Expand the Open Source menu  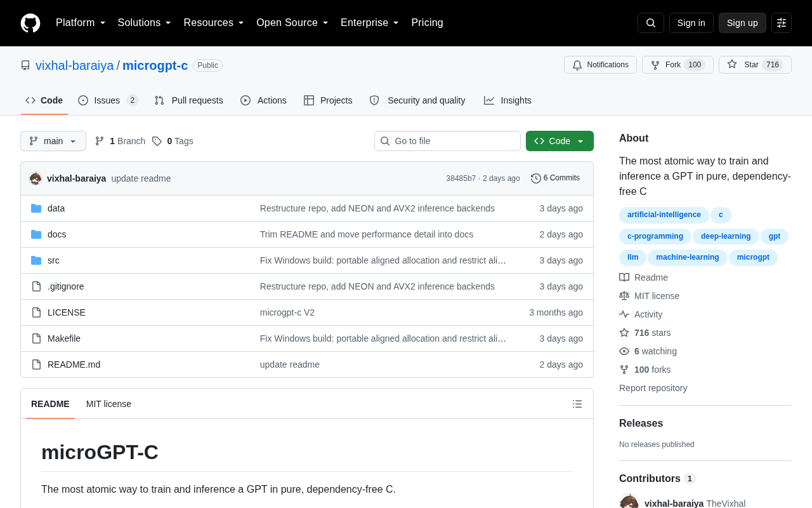coord(292,23)
